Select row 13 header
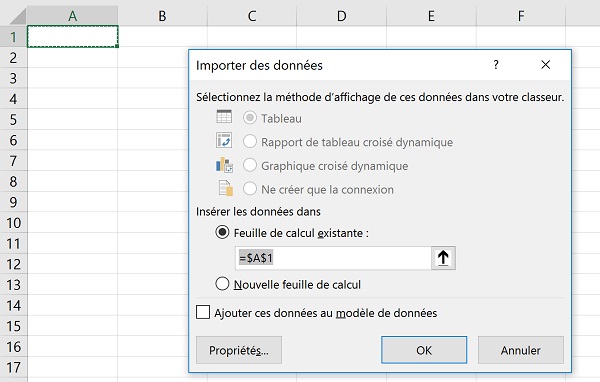Viewport: 600px width, 382px height. 13,285
